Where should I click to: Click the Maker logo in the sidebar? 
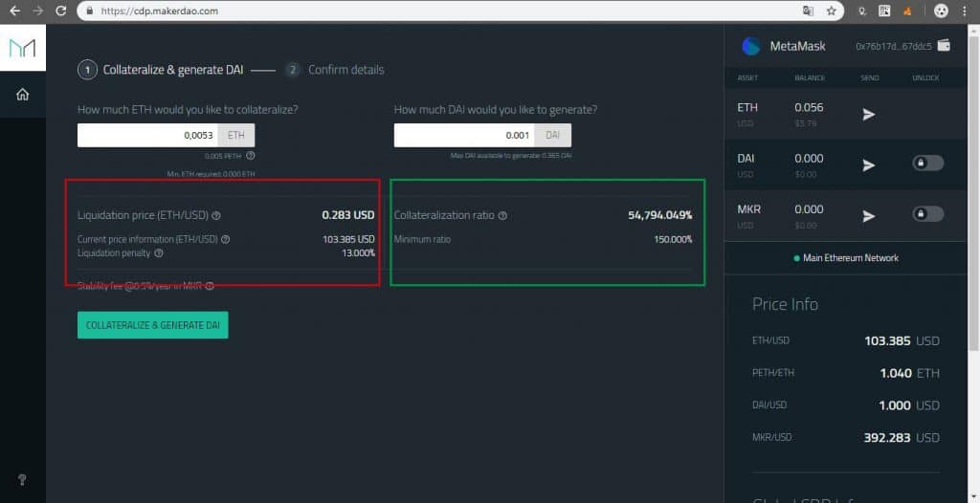pos(23,48)
